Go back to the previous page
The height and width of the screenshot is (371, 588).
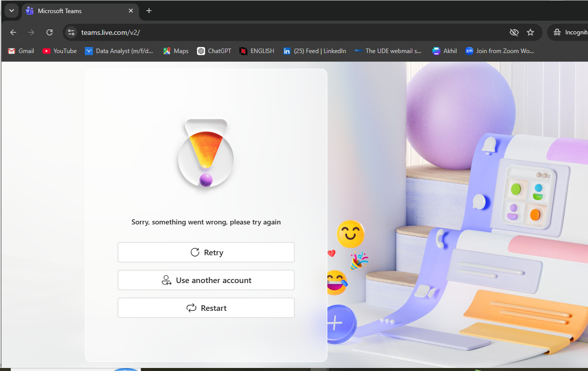tap(13, 32)
